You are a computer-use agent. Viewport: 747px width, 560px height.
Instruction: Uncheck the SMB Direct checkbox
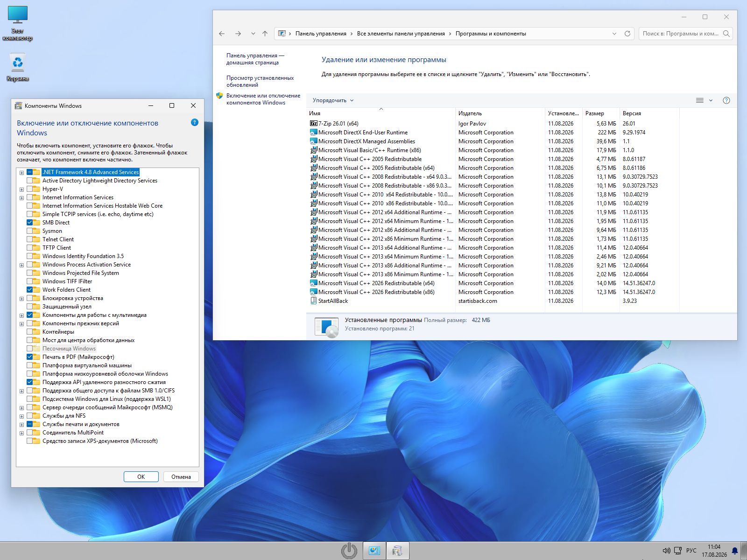pyautogui.click(x=30, y=223)
